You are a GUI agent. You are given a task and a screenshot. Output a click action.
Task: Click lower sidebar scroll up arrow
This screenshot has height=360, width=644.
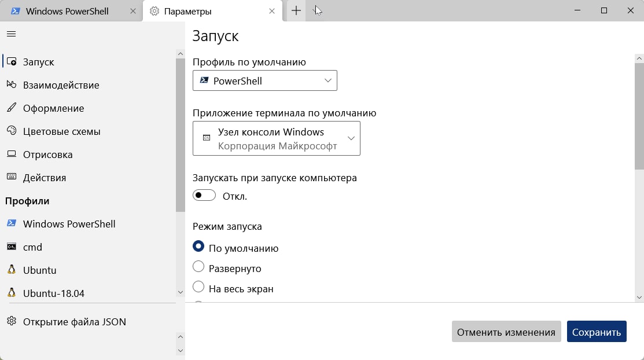(x=181, y=337)
